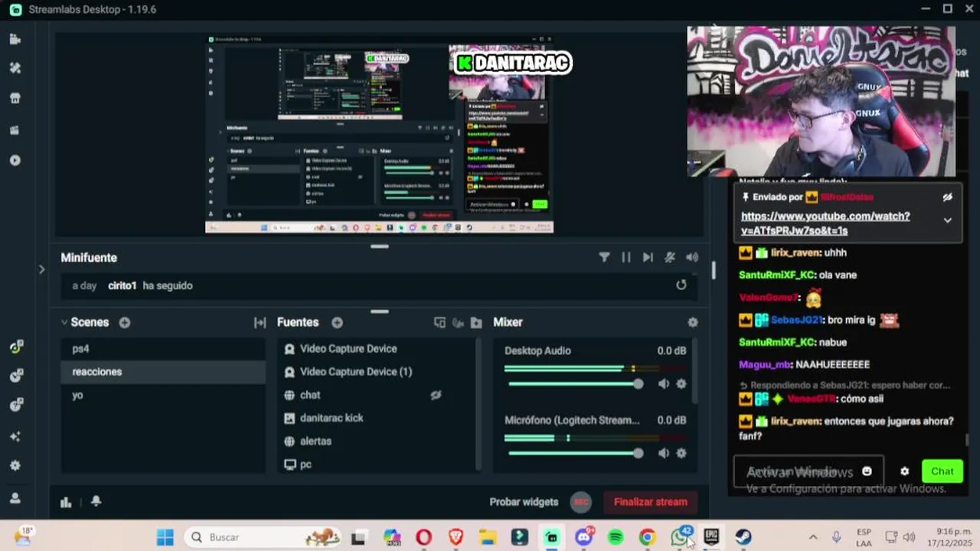Click the add folder icon in Fuentes
Image resolution: width=980 pixels, height=551 pixels.
click(476, 322)
